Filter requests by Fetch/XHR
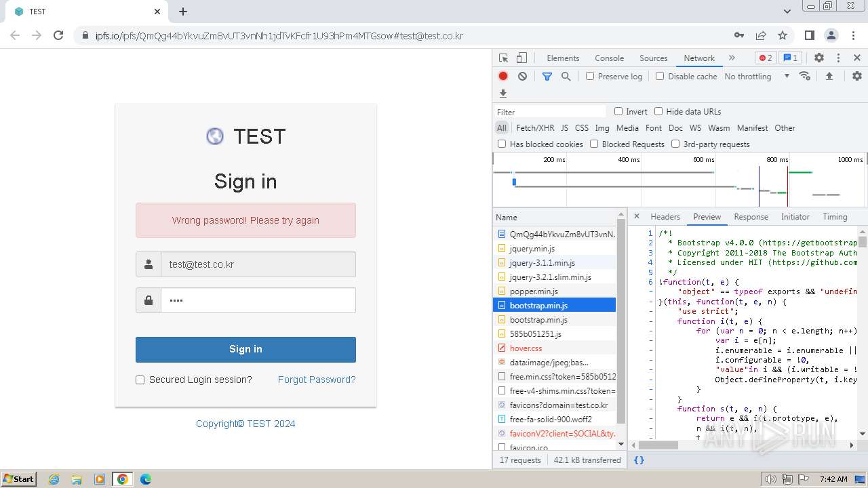Image resolution: width=868 pixels, height=488 pixels. click(535, 128)
